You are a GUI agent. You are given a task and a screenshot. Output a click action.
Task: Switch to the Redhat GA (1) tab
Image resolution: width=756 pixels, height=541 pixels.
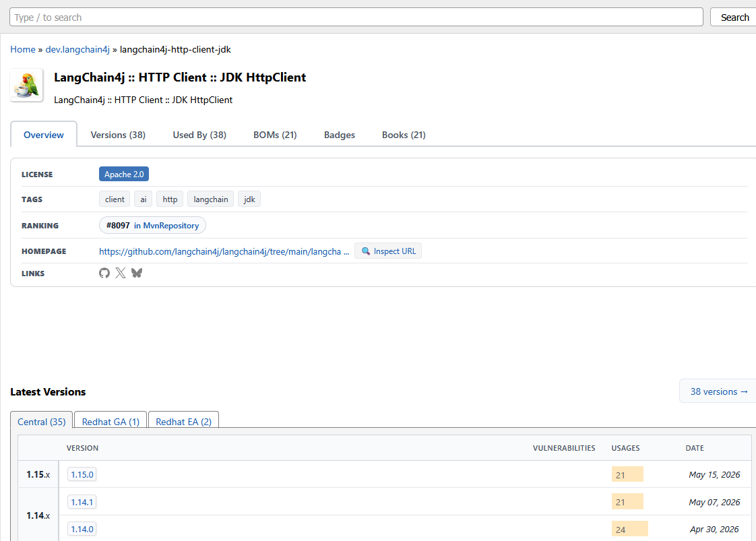point(111,422)
